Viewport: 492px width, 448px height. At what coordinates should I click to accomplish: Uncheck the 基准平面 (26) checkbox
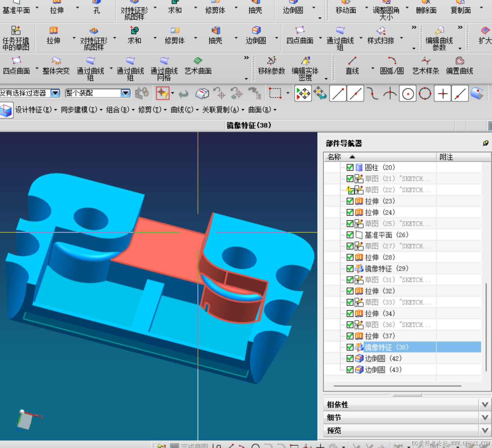pyautogui.click(x=350, y=235)
